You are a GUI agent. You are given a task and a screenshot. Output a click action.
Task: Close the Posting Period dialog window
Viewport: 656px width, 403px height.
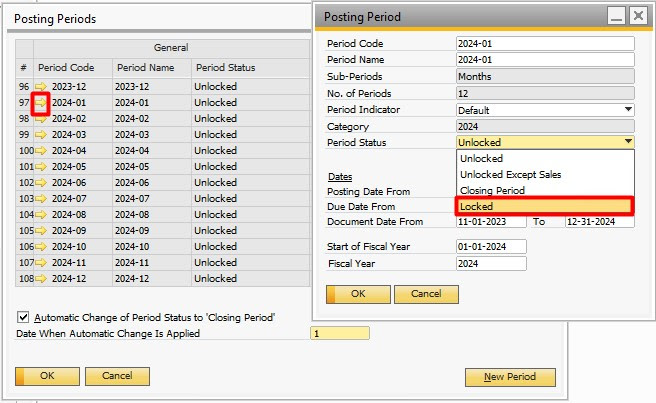pyautogui.click(x=638, y=16)
